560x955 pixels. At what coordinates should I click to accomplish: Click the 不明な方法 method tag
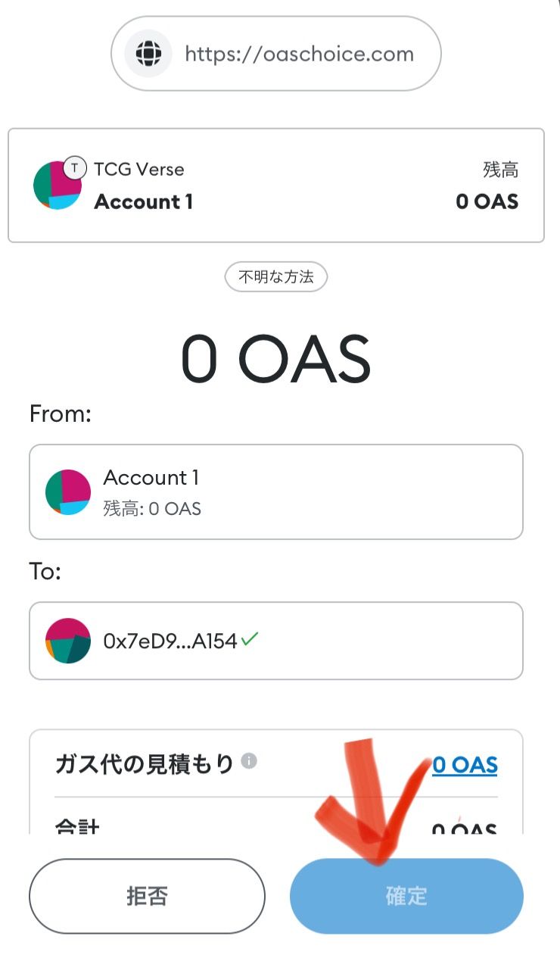tap(275, 277)
